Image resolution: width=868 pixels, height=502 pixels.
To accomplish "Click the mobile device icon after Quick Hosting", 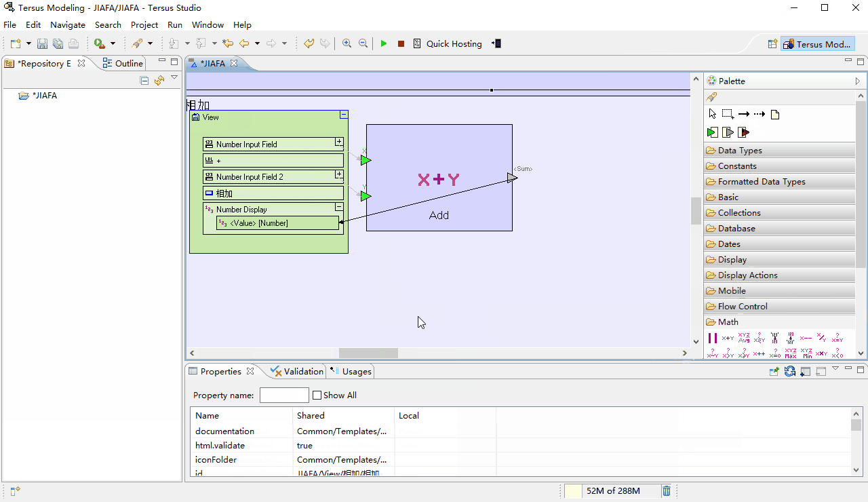I will click(x=497, y=43).
